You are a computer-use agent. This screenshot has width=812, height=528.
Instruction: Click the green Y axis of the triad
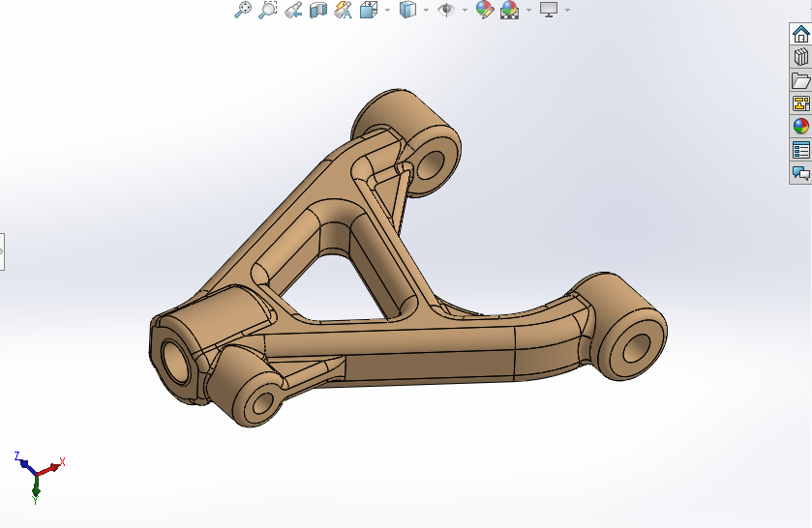(x=36, y=489)
